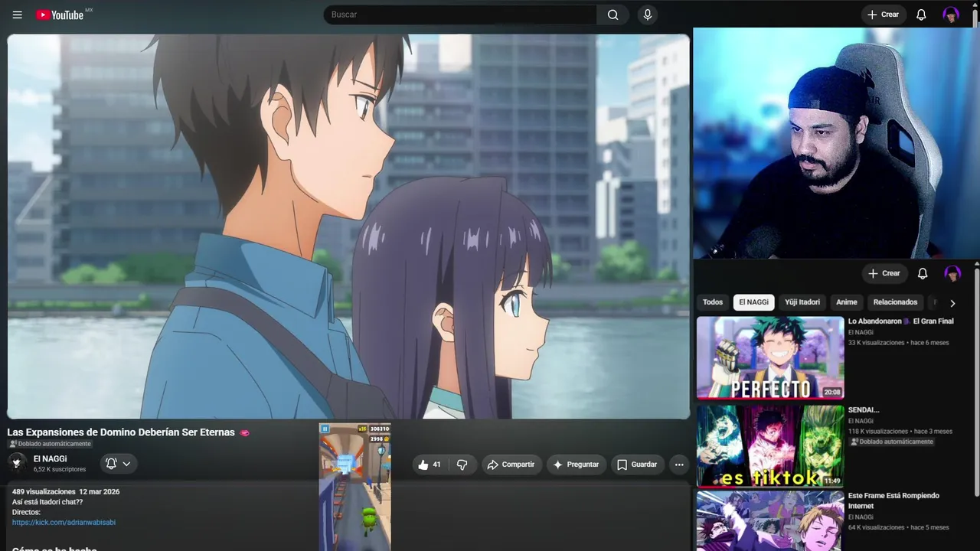Focus the Buscar search field
The width and height of the screenshot is (980, 551).
460,15
